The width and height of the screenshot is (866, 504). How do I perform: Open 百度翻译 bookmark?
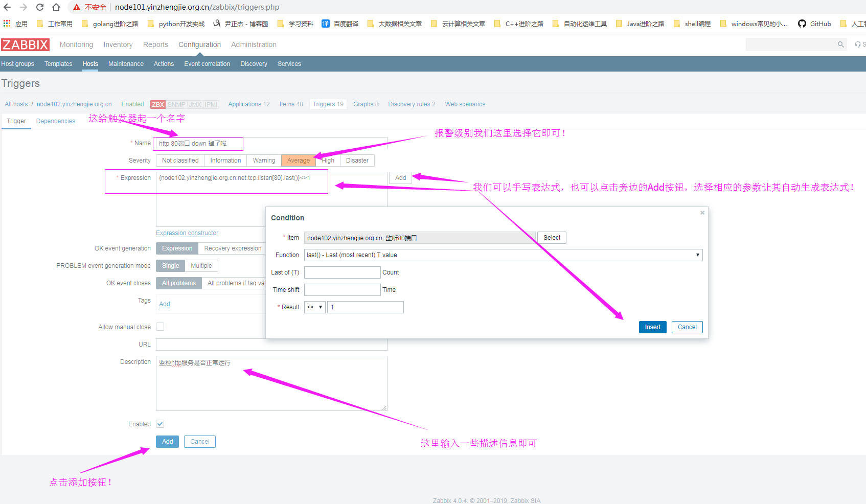click(x=340, y=24)
